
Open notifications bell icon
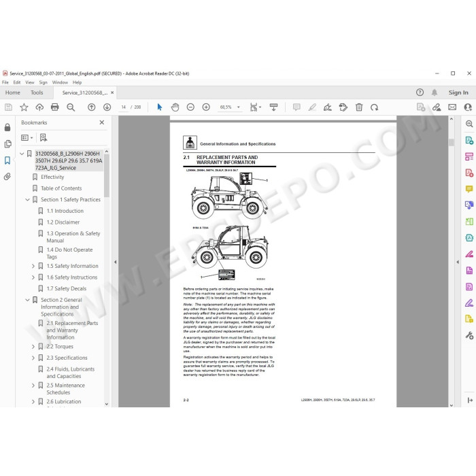[435, 92]
